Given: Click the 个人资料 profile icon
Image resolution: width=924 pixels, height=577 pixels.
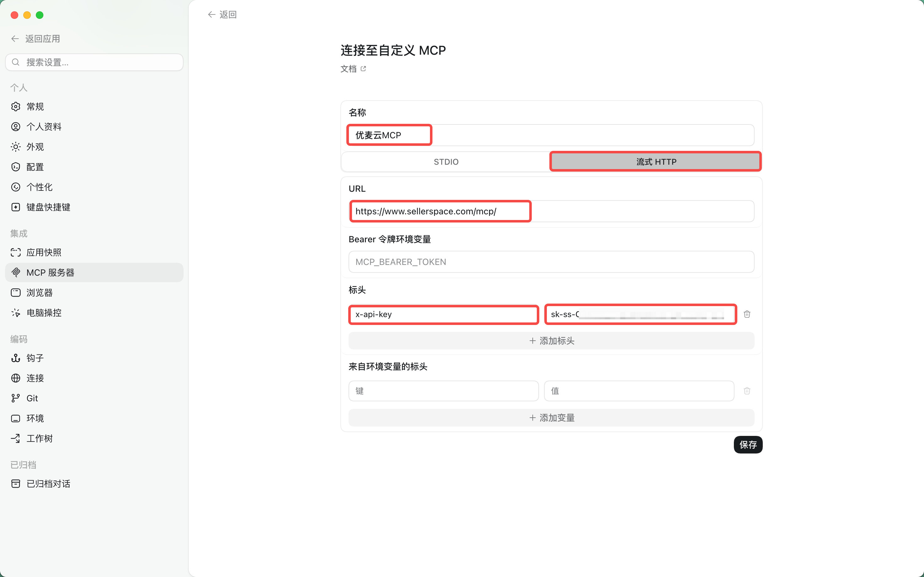Looking at the screenshot, I should point(16,127).
